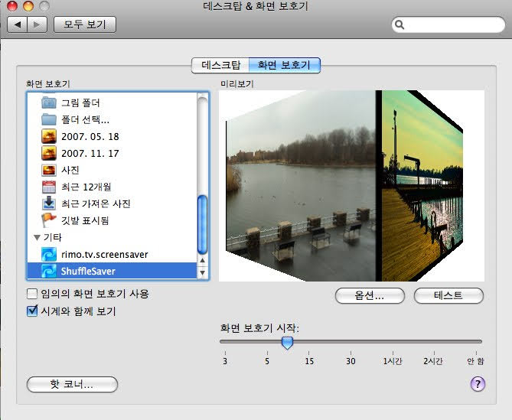Select the 2007. 05. 18 row text
The width and height of the screenshot is (512, 420).
click(90, 136)
